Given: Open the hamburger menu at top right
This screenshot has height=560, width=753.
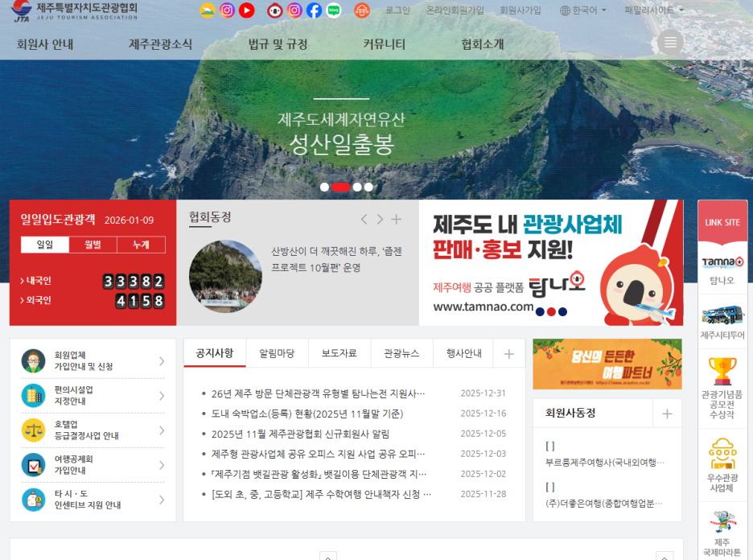Looking at the screenshot, I should pos(669,42).
